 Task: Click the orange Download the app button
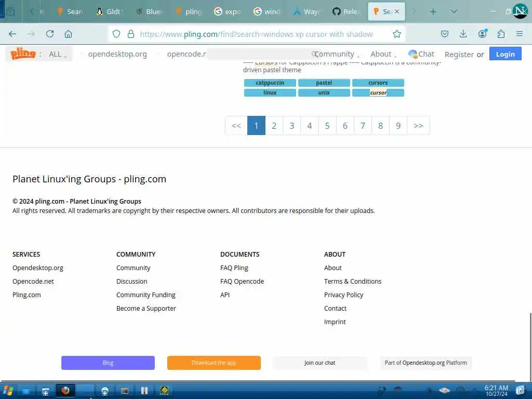[214, 363]
